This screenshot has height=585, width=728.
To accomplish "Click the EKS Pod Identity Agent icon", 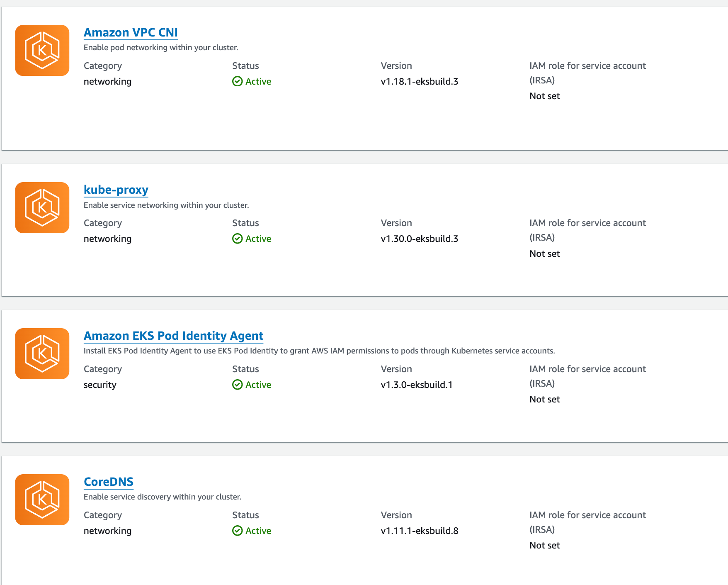I will 42,354.
